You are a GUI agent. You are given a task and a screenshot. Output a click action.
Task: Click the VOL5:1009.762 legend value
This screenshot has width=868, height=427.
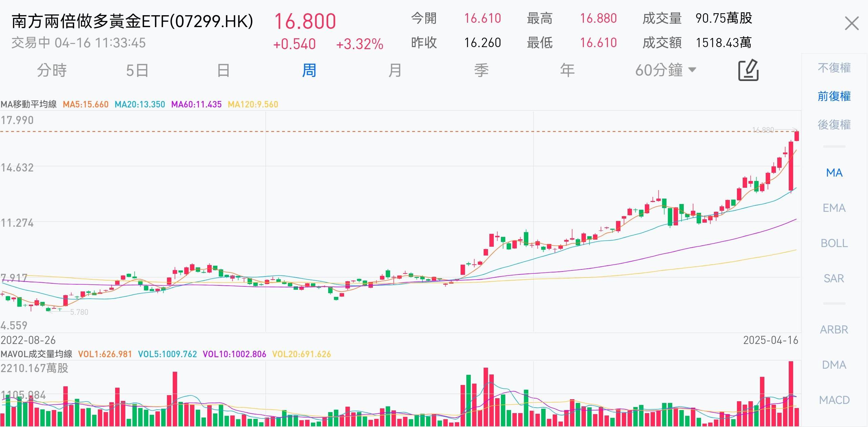tap(167, 354)
